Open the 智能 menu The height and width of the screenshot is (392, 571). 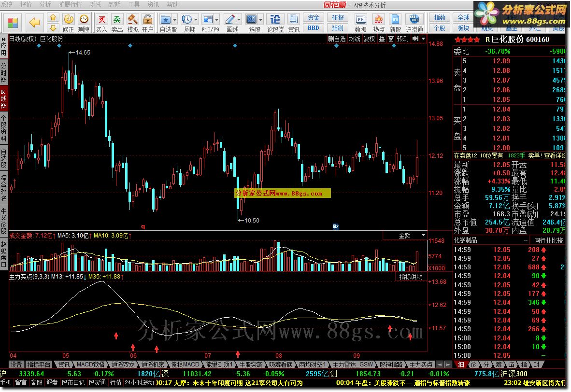114,4
